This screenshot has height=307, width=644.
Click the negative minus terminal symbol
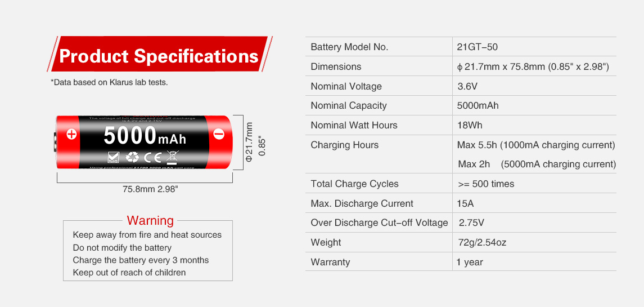coord(219,135)
